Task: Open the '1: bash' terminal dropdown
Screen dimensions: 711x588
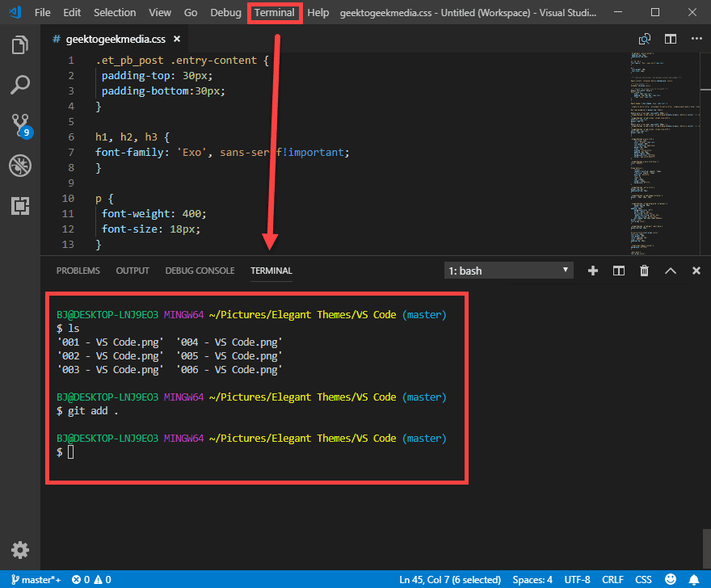Action: (x=508, y=271)
